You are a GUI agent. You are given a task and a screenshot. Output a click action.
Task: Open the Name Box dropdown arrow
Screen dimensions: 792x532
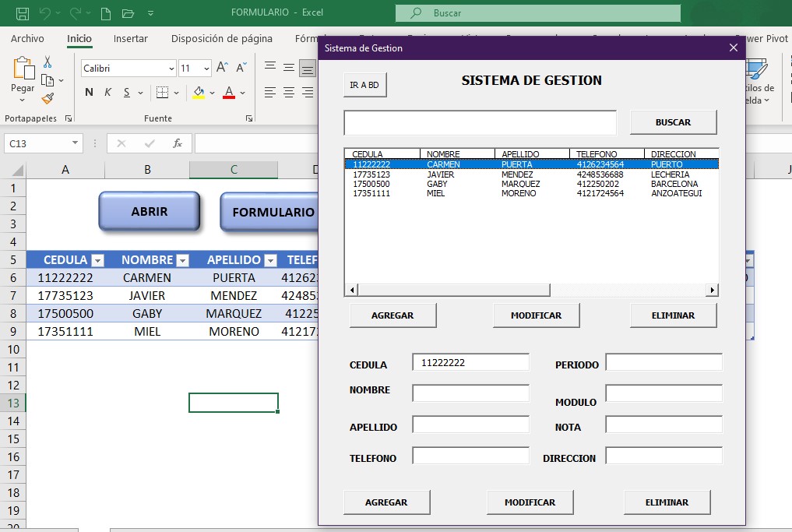click(x=75, y=143)
